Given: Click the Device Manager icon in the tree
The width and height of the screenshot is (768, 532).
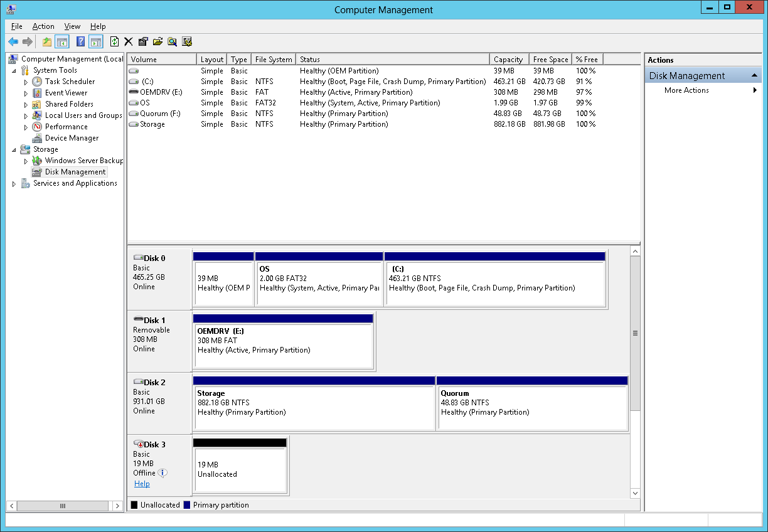Looking at the screenshot, I should pos(37,138).
